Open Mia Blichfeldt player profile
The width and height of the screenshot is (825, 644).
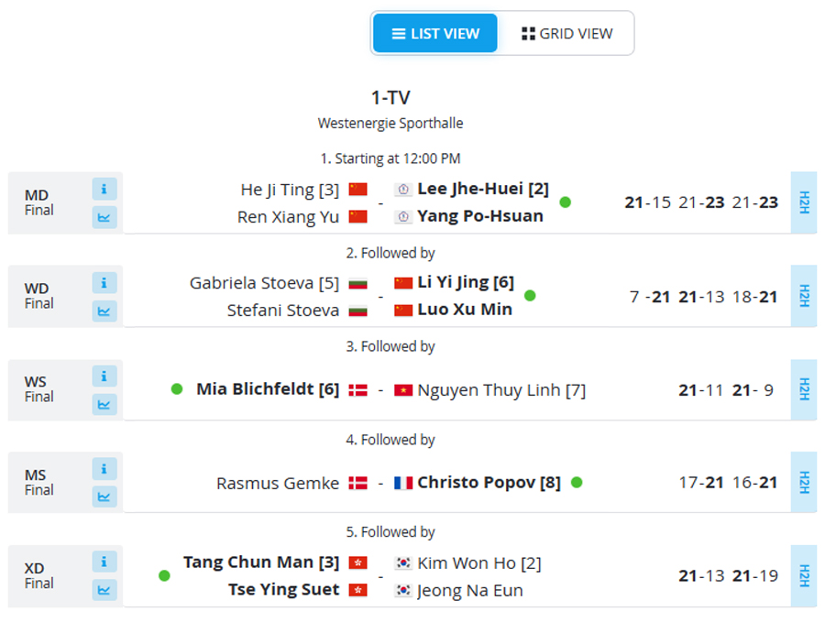268,389
